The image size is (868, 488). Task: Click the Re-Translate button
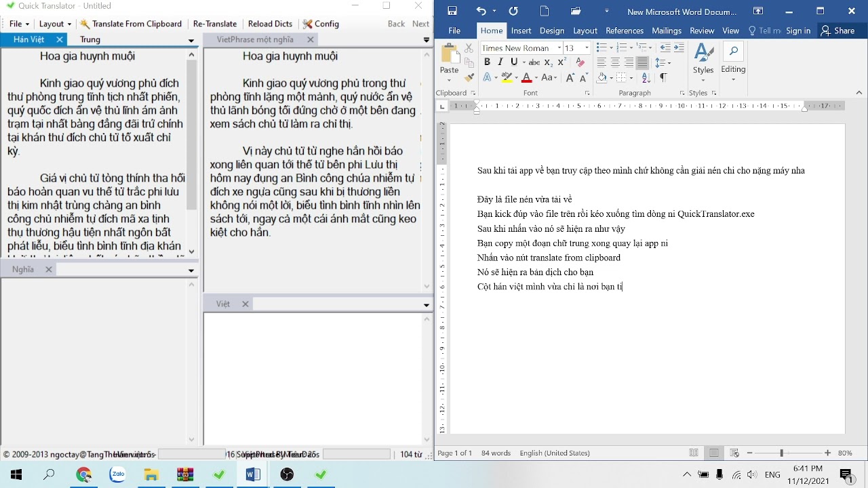tap(215, 24)
